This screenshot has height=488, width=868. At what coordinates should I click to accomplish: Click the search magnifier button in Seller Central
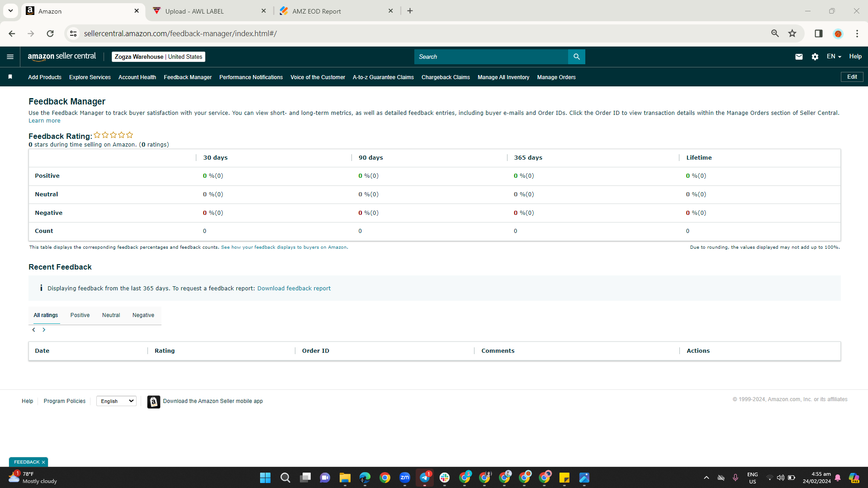pos(576,57)
